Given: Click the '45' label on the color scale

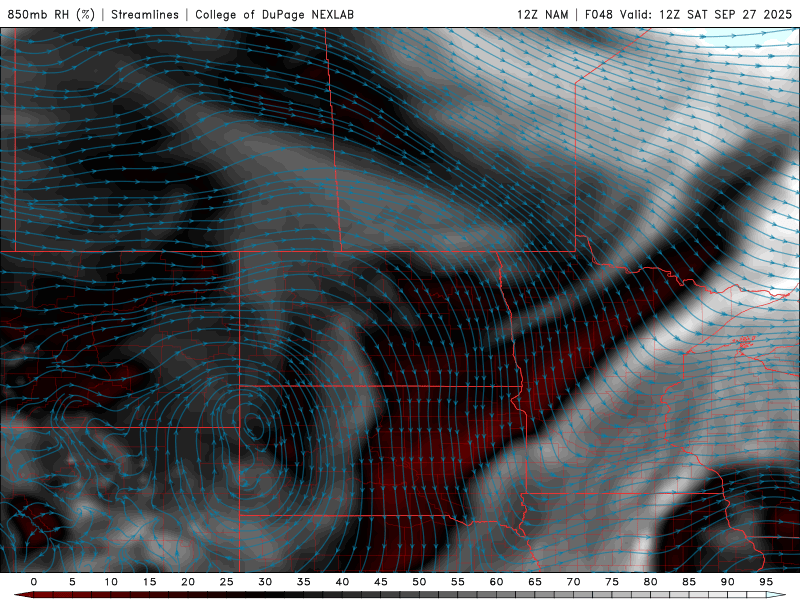Looking at the screenshot, I should pos(381,582).
